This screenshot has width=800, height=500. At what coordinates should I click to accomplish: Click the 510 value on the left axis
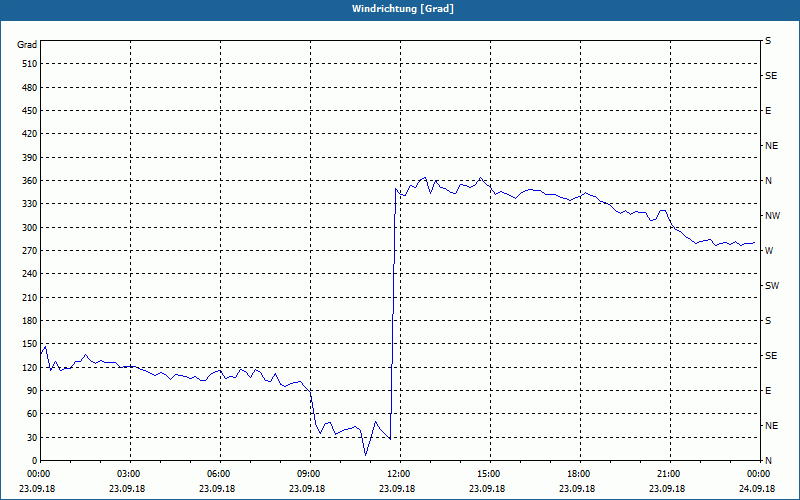pos(29,64)
